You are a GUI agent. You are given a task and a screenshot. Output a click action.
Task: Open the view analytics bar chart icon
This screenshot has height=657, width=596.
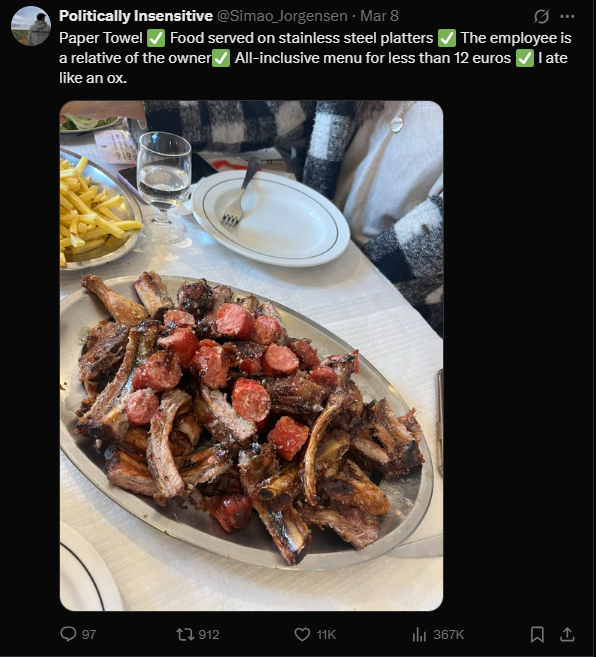pyautogui.click(x=419, y=634)
